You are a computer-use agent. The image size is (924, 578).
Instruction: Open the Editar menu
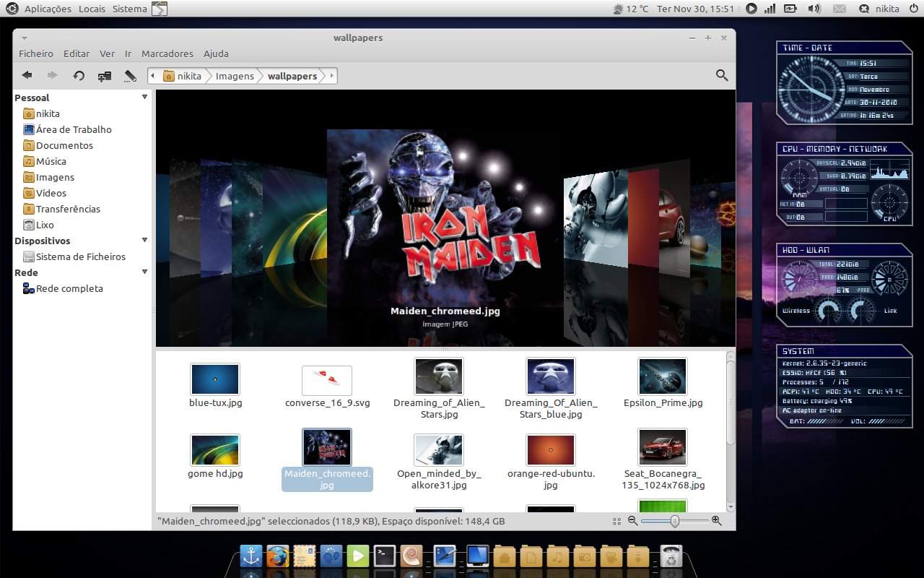(x=77, y=53)
